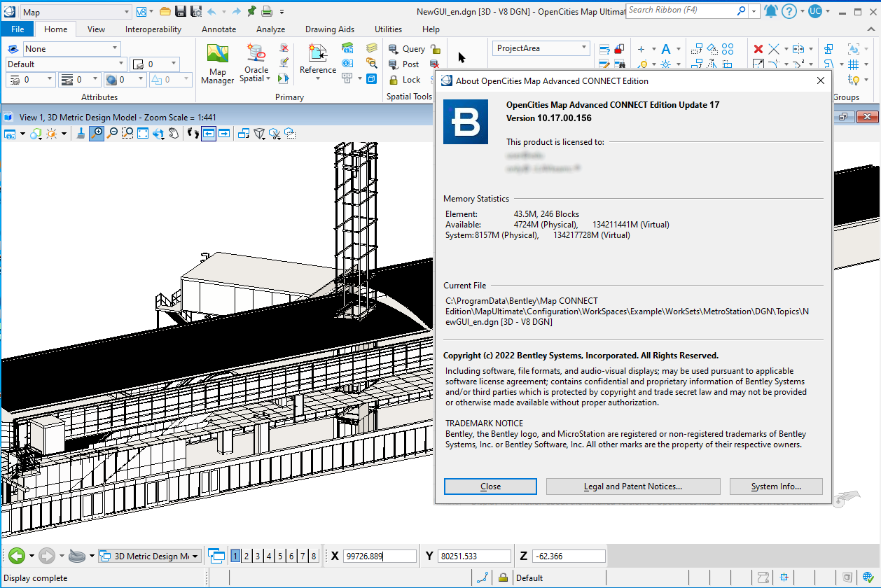The height and width of the screenshot is (588, 881).
Task: Open Map Manager
Action: point(217,64)
